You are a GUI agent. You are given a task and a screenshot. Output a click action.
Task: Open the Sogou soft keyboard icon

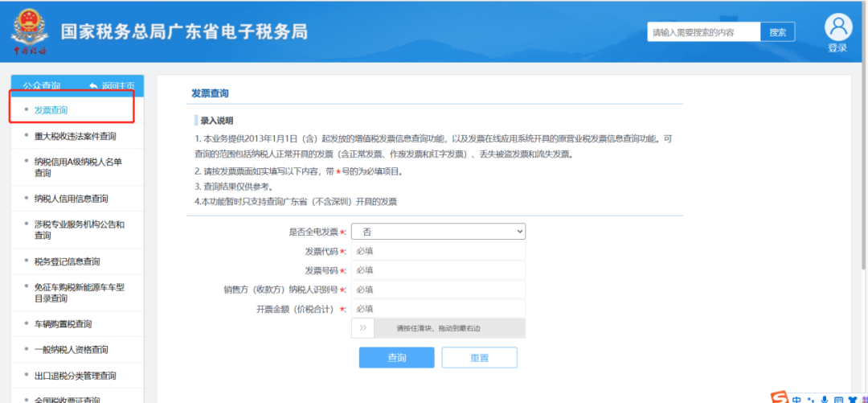click(x=838, y=400)
